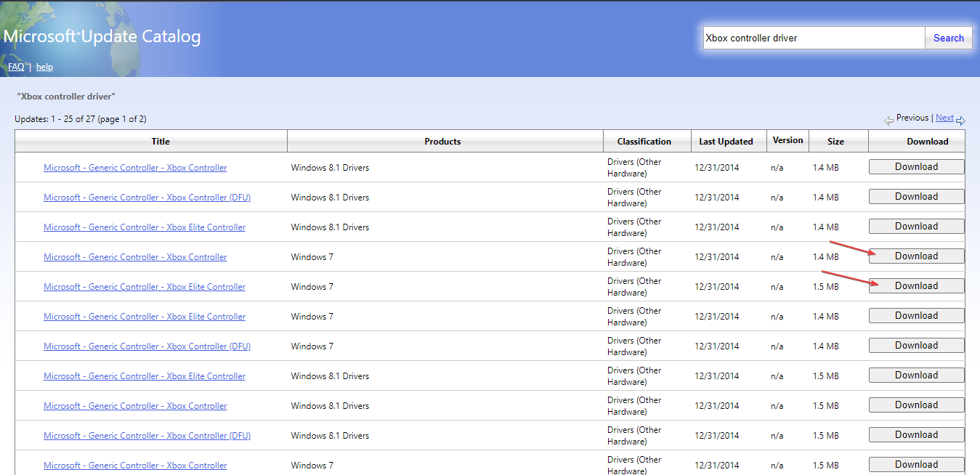
Task: Click the quoted "Xbox controller driver" results heading
Action: coord(66,96)
